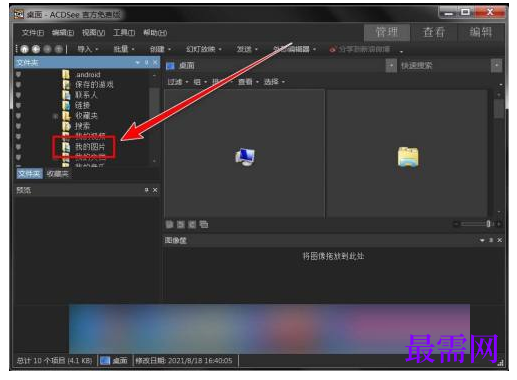Viewport: 517px width, 380px height.
Task: Click the 快速搜索 input field
Action: pos(444,66)
